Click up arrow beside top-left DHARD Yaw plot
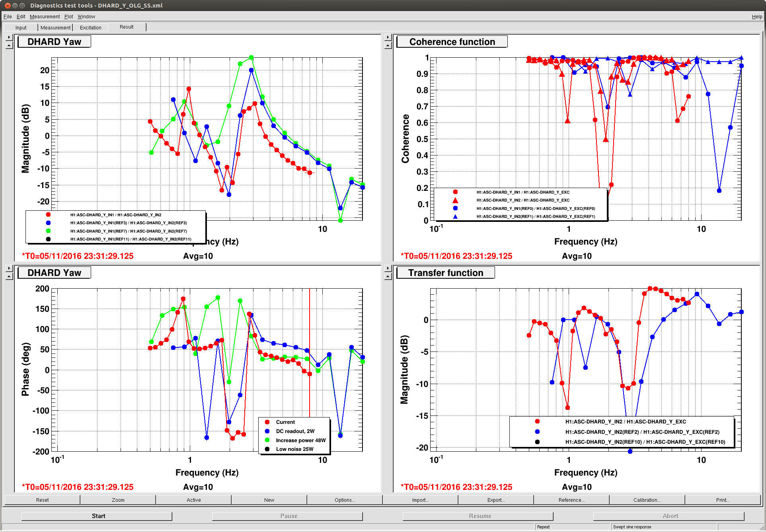The height and width of the screenshot is (532, 766). click(x=9, y=45)
